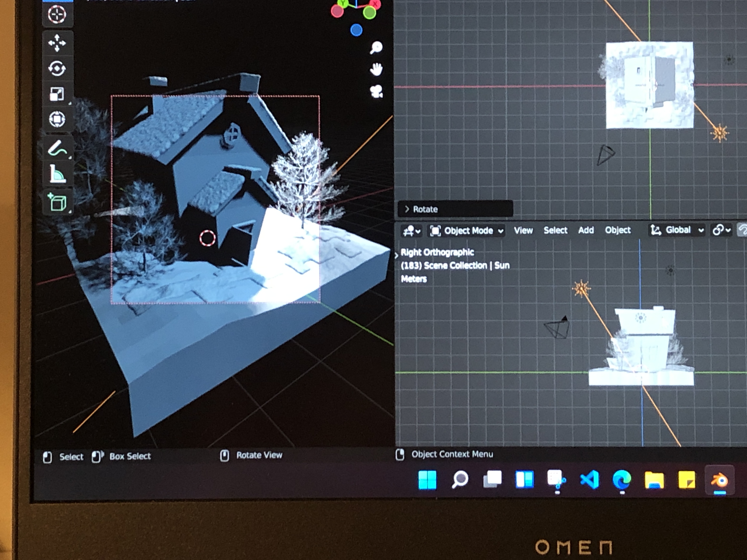Expand the toolbar arrow beside Right Orthographic
This screenshot has width=747, height=560.
pyautogui.click(x=397, y=256)
